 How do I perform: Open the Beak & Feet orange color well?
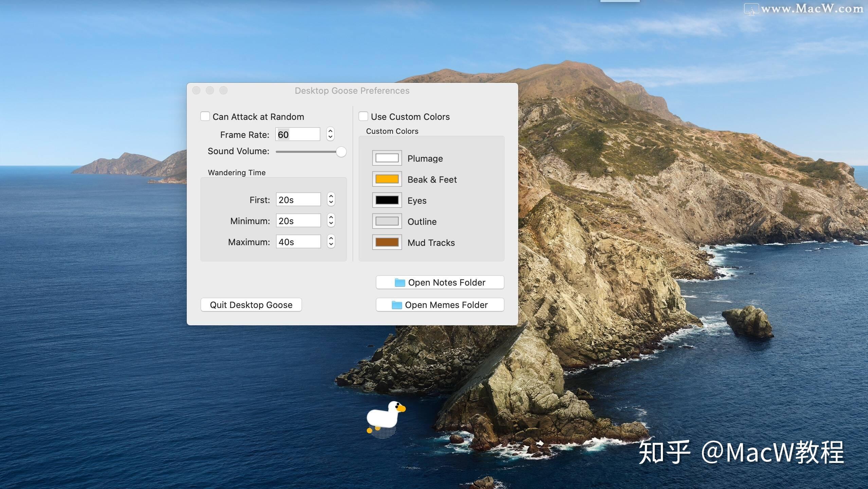(387, 179)
